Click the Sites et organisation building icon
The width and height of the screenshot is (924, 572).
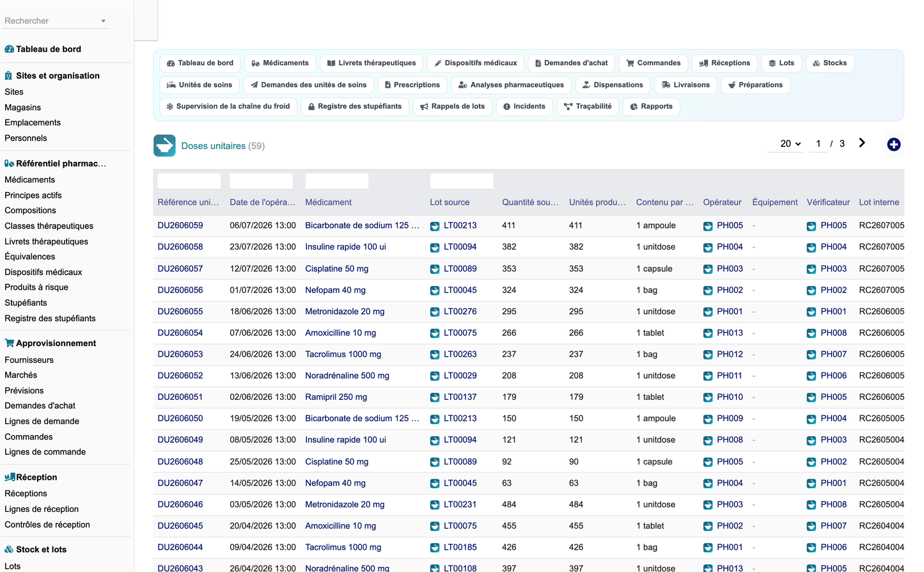[x=8, y=75]
